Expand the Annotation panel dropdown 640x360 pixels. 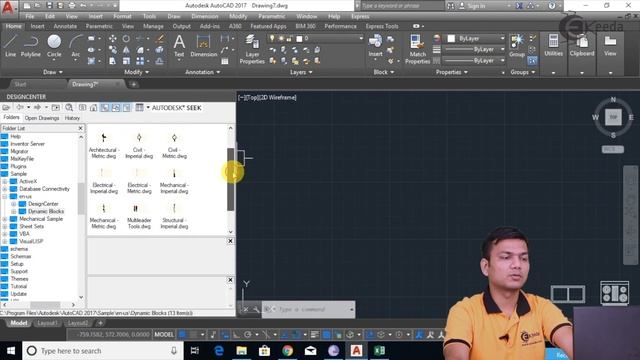[202, 72]
